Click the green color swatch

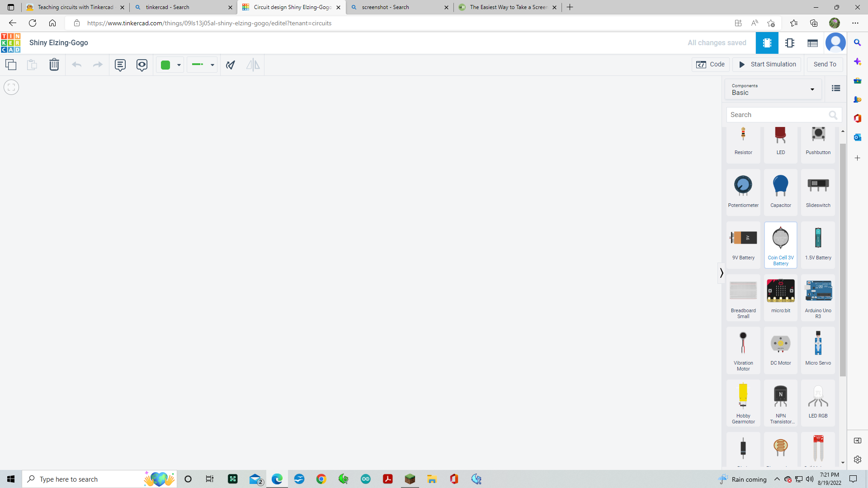(x=165, y=65)
